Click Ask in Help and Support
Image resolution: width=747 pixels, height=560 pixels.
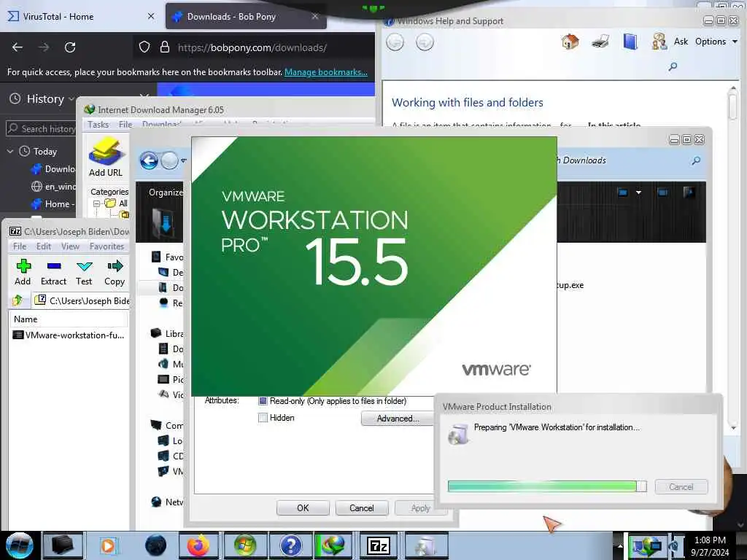(x=681, y=42)
